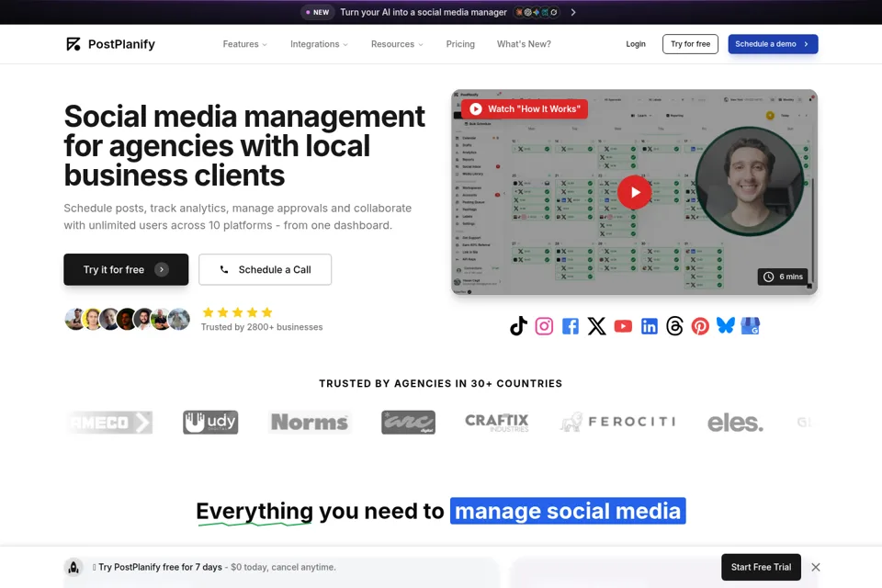Click the Norms logo
The image size is (882, 588).
pos(310,422)
